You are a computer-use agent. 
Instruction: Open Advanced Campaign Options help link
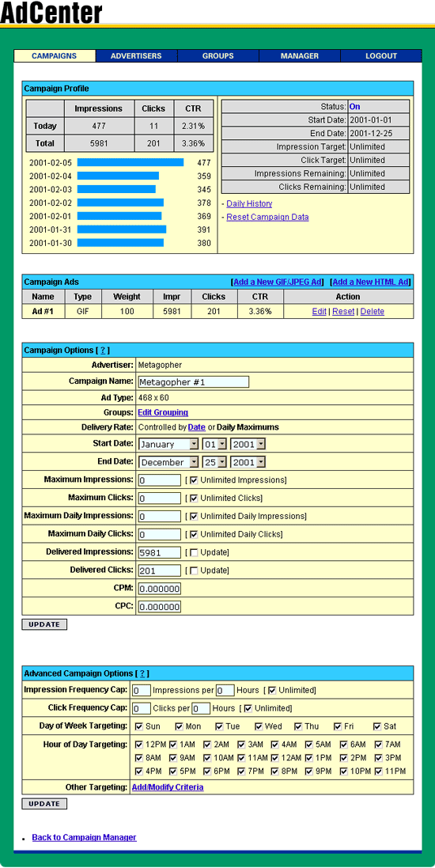click(142, 673)
